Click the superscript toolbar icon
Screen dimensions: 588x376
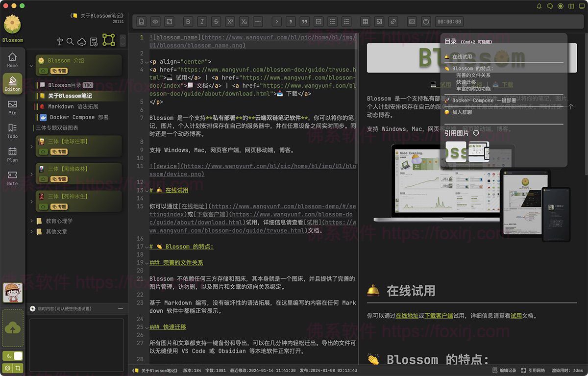coord(230,22)
